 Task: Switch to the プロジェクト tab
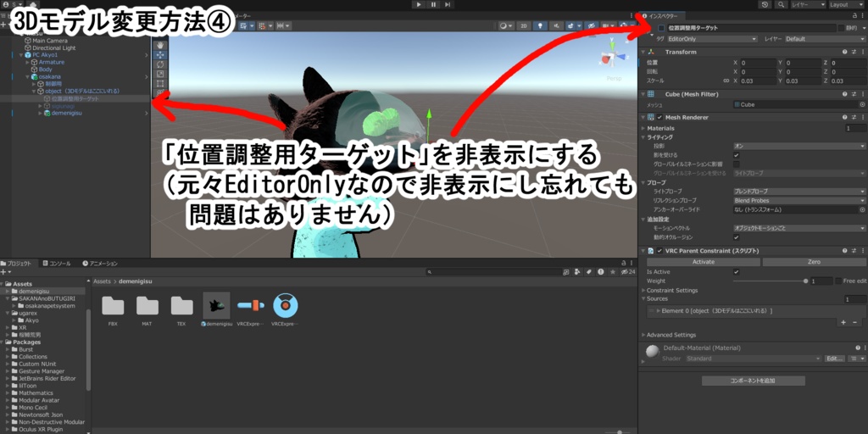click(x=19, y=264)
